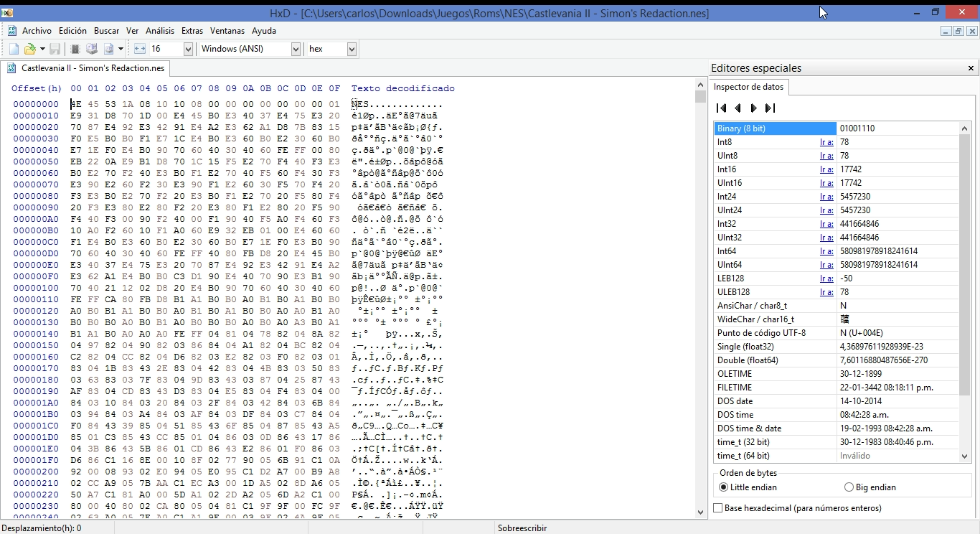This screenshot has height=534, width=980.
Task: Click the data inspector scrollbar thumb
Action: pyautogui.click(x=965, y=263)
